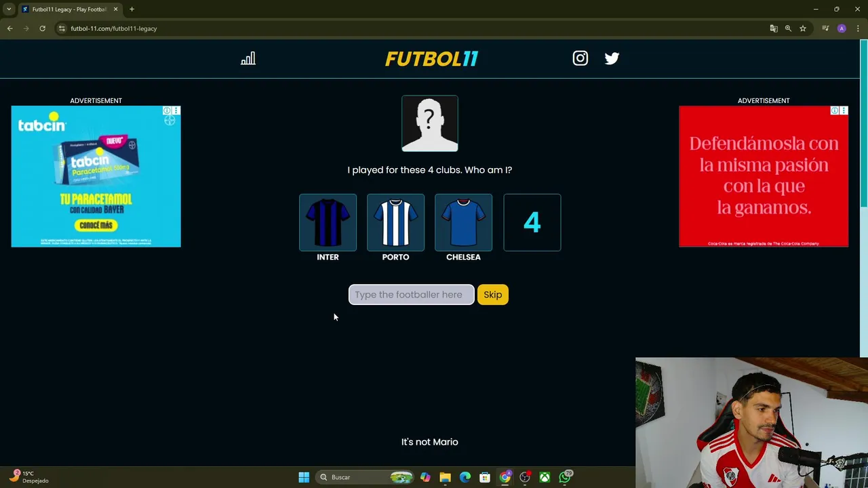View site information icon in address bar
This screenshot has width=868, height=488.
(x=62, y=28)
